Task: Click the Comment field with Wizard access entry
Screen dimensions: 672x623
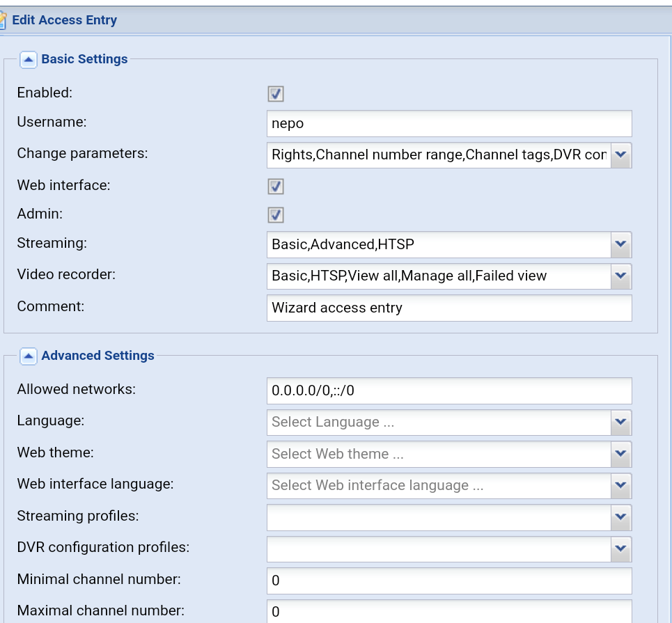Action: pyautogui.click(x=449, y=308)
